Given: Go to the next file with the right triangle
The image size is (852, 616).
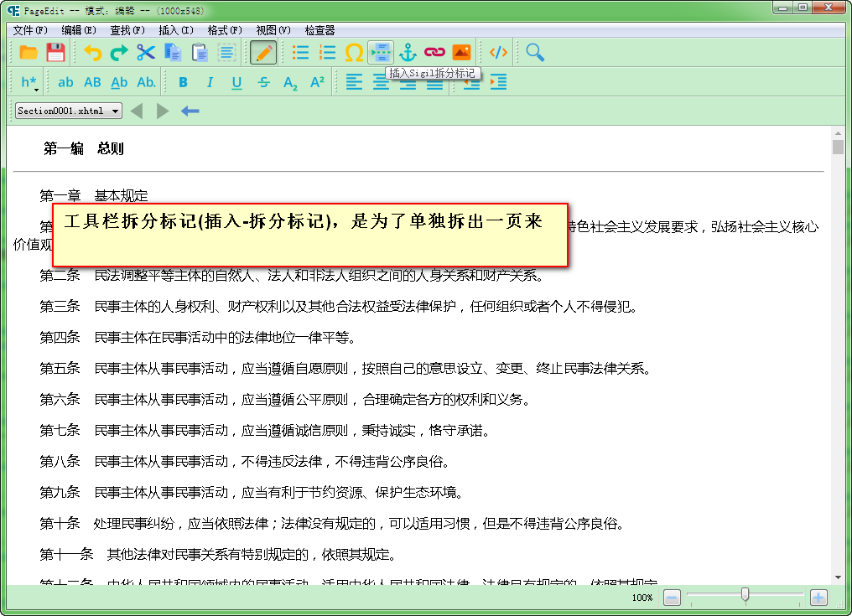Looking at the screenshot, I should (162, 111).
